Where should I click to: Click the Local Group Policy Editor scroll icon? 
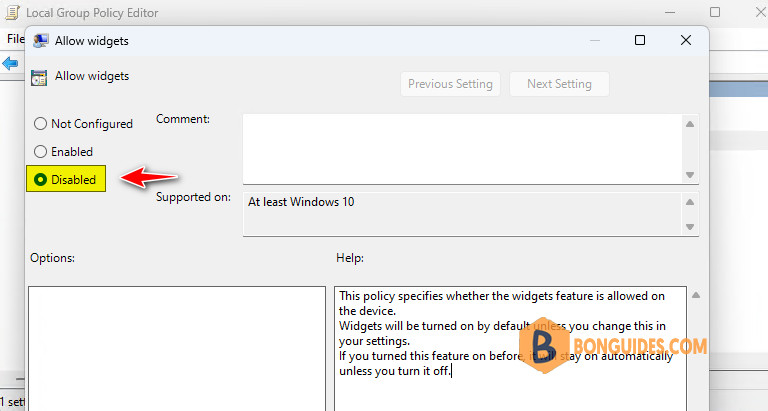(12, 12)
